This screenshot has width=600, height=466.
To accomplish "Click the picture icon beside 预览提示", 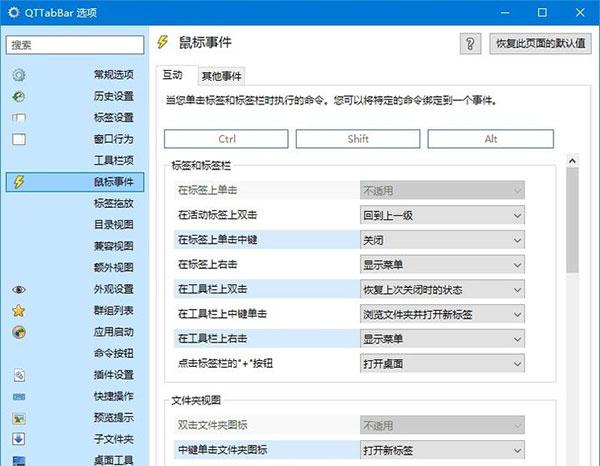I will 19,419.
